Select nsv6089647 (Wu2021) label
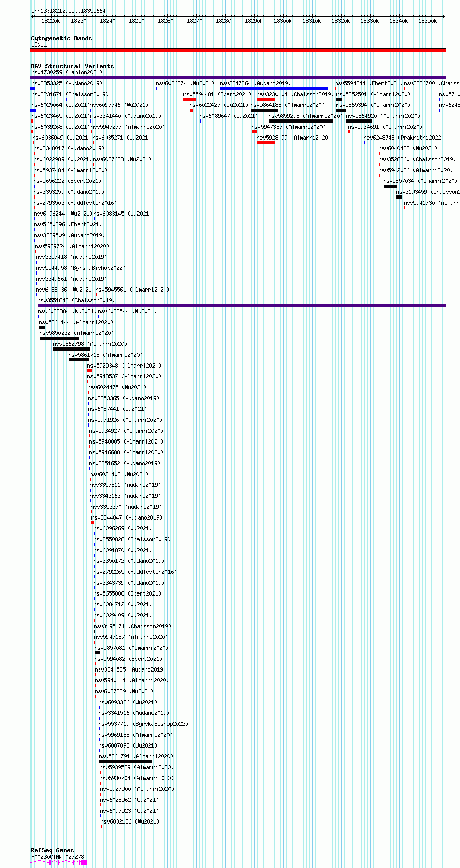Screen dimensions: 460x868 click(228, 116)
